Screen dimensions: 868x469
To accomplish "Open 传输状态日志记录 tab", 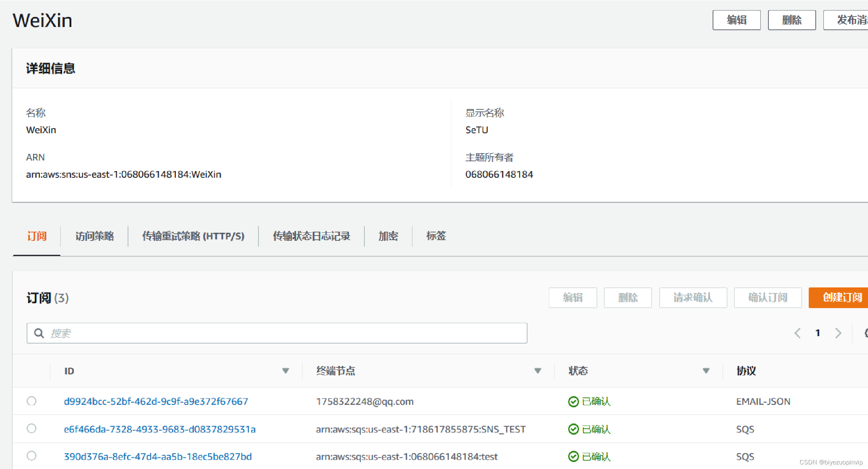I will 311,236.
